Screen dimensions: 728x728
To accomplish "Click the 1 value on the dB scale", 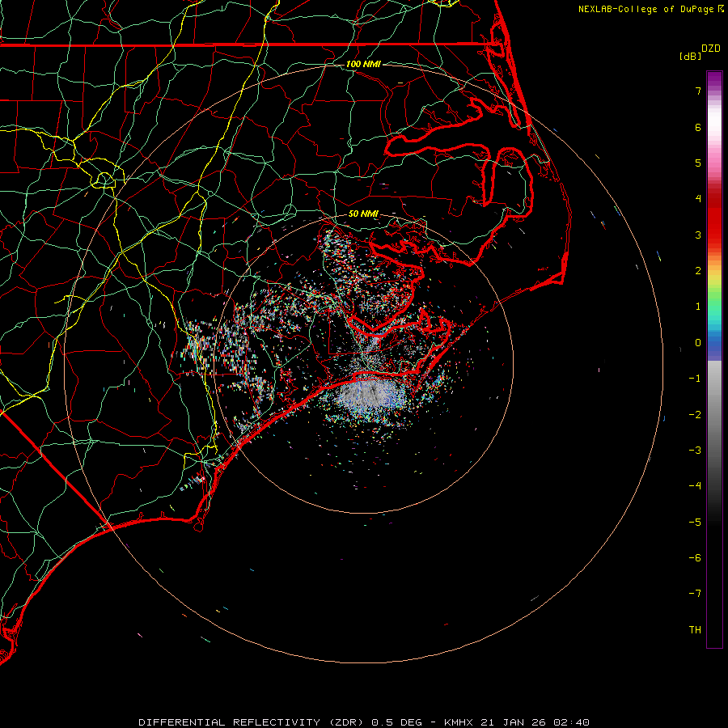I will tap(697, 307).
